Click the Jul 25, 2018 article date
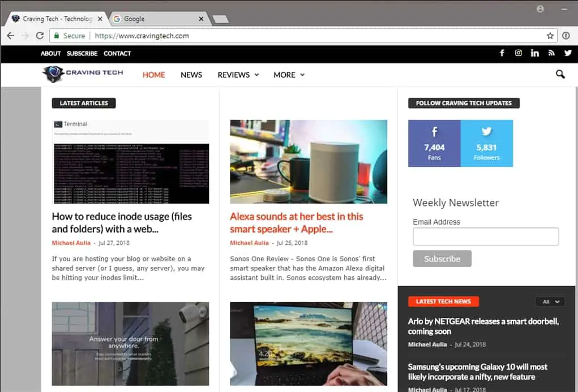 (x=292, y=243)
